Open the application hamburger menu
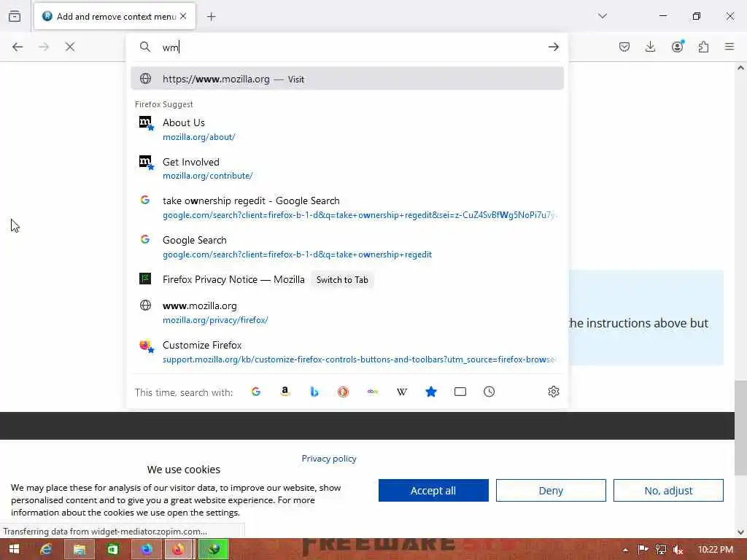Viewport: 747px width, 560px height. pos(729,47)
